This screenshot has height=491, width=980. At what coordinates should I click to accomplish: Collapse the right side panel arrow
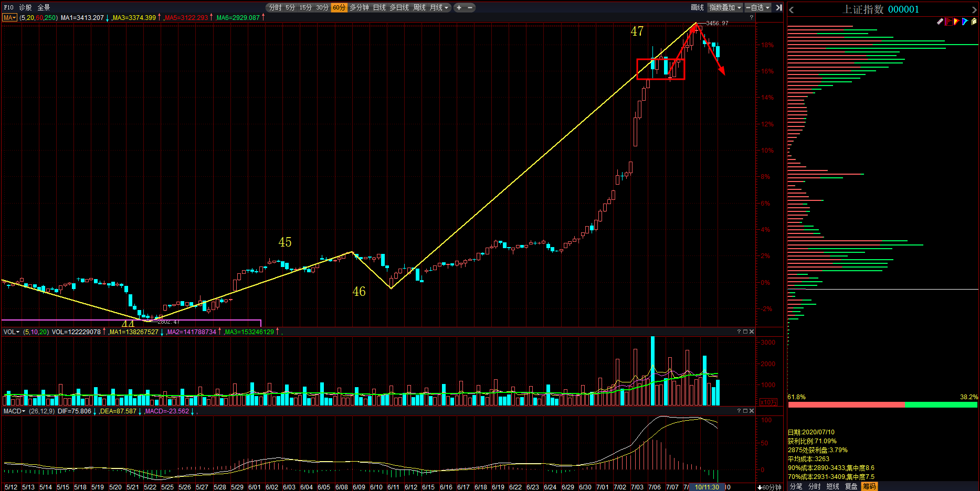779,7
